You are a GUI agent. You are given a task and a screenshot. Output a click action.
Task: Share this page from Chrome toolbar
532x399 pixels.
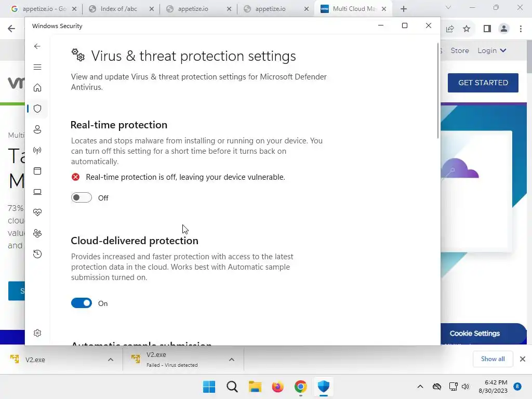pyautogui.click(x=450, y=29)
